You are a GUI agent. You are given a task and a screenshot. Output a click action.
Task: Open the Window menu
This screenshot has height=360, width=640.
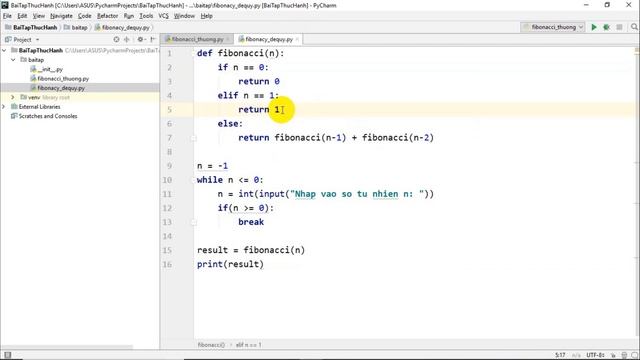184,16
